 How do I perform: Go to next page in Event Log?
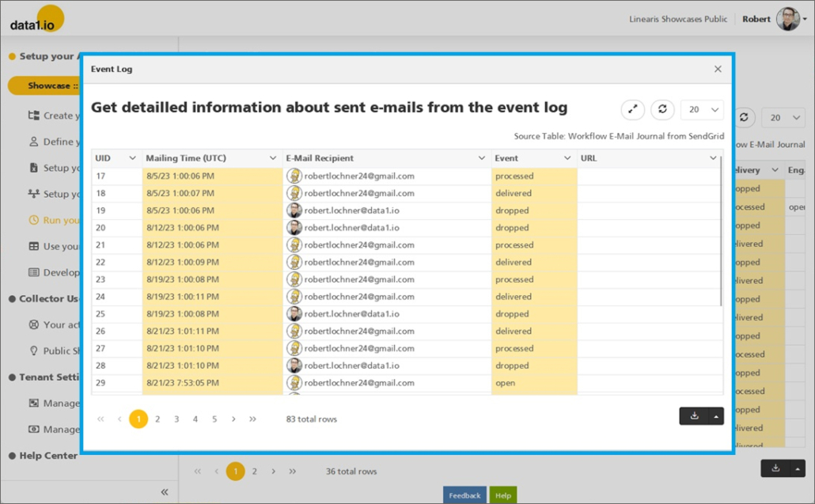(233, 419)
